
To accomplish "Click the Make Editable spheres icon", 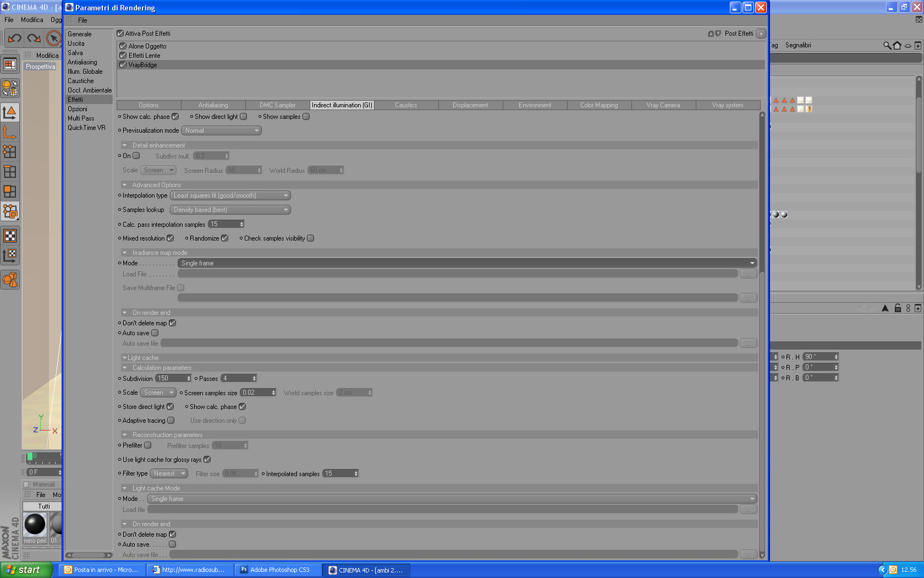I will [10, 88].
